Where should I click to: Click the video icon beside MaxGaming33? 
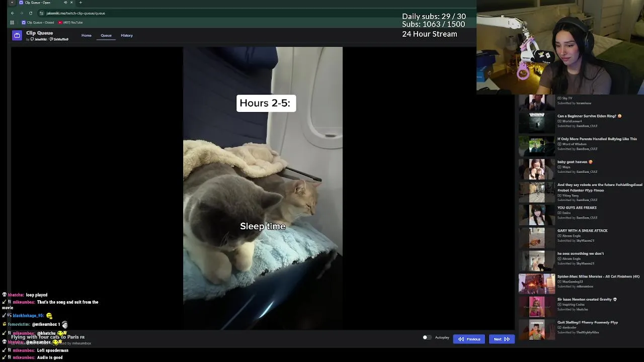coord(559,282)
